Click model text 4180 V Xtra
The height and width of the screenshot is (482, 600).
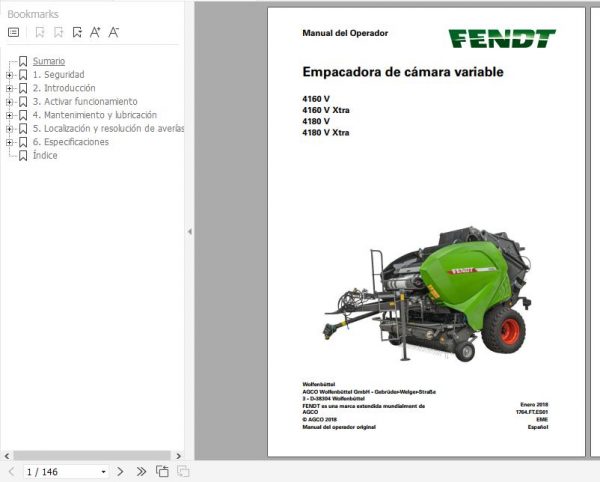(326, 133)
